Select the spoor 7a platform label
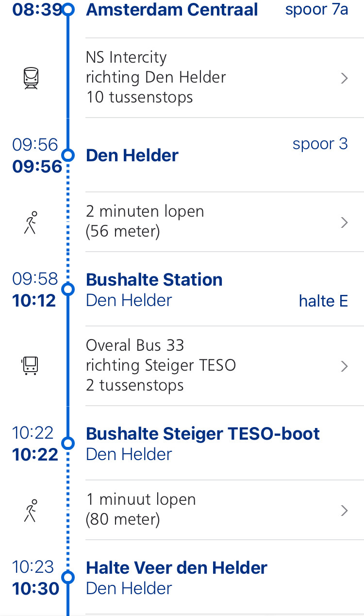364x616 pixels. (x=316, y=10)
